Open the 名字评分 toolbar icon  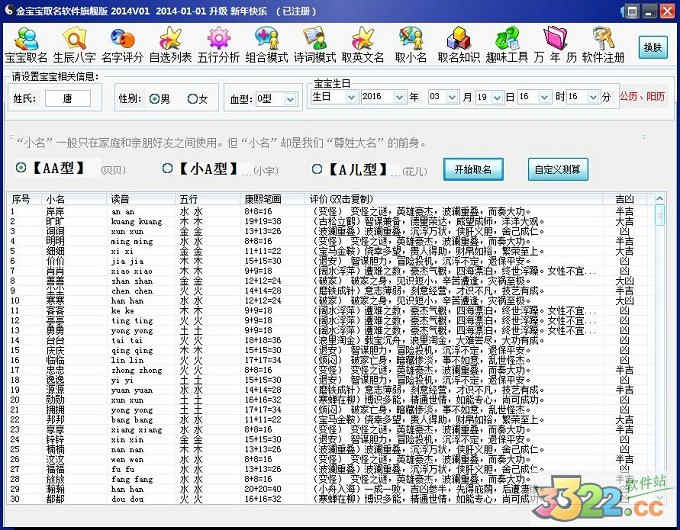tap(122, 45)
